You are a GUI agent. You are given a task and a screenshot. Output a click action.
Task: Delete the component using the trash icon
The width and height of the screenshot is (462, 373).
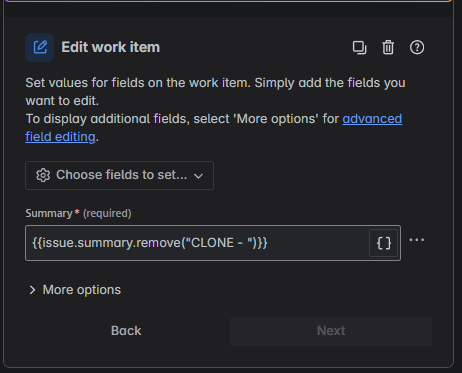pyautogui.click(x=388, y=47)
